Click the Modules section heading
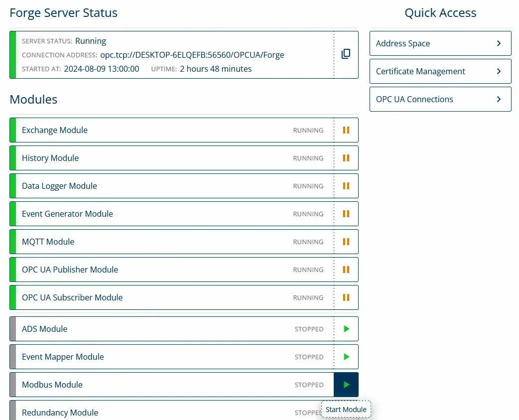This screenshot has height=420, width=519. [33, 99]
